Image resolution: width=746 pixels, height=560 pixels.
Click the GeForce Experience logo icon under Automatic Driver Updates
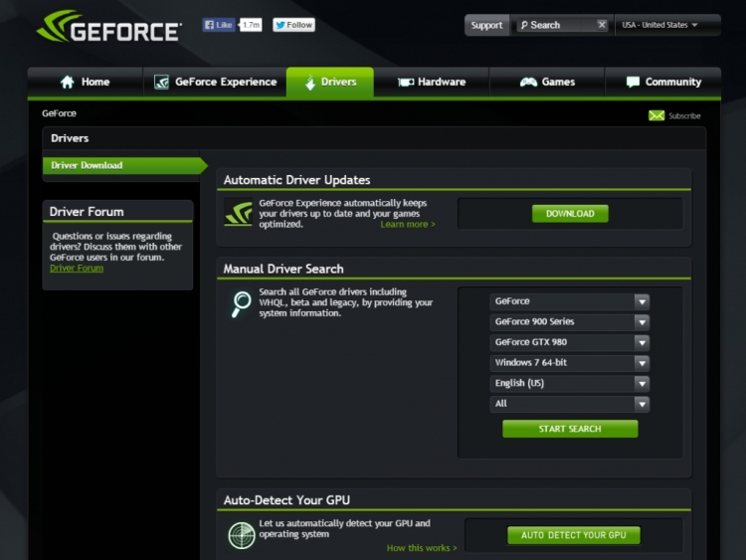[x=239, y=214]
